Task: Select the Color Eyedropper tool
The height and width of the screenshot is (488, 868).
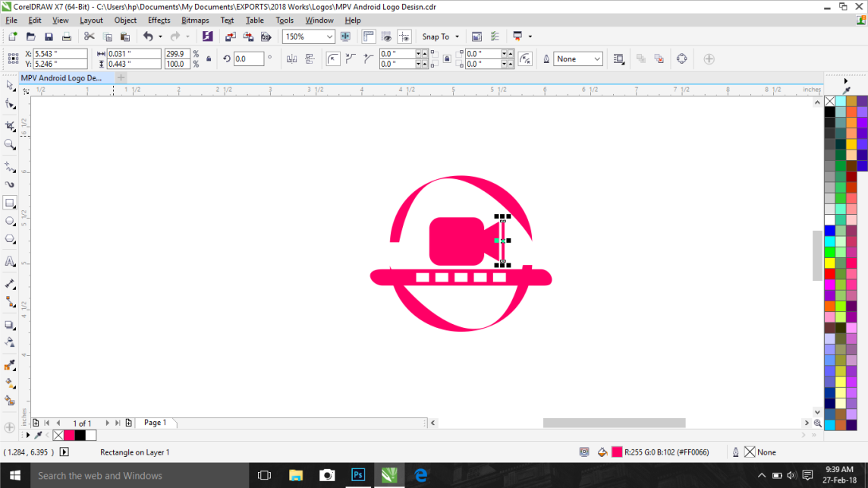Action: click(9, 365)
